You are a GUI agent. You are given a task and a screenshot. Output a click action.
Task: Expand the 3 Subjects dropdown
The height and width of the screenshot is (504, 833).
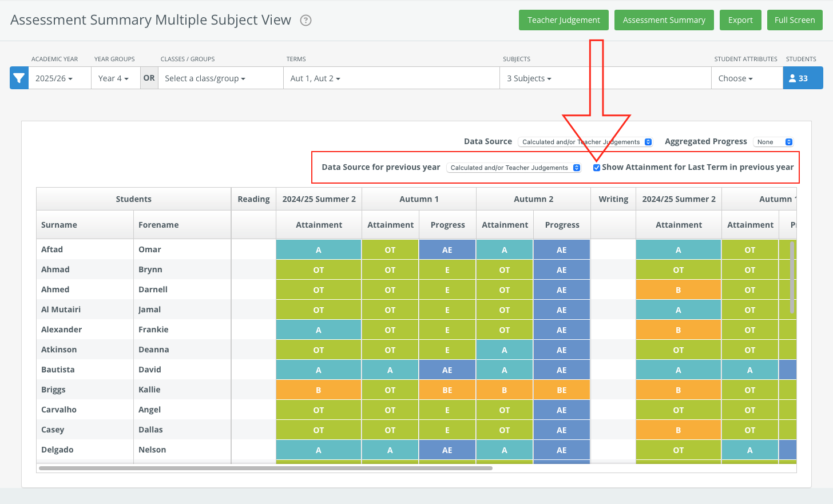coord(529,78)
